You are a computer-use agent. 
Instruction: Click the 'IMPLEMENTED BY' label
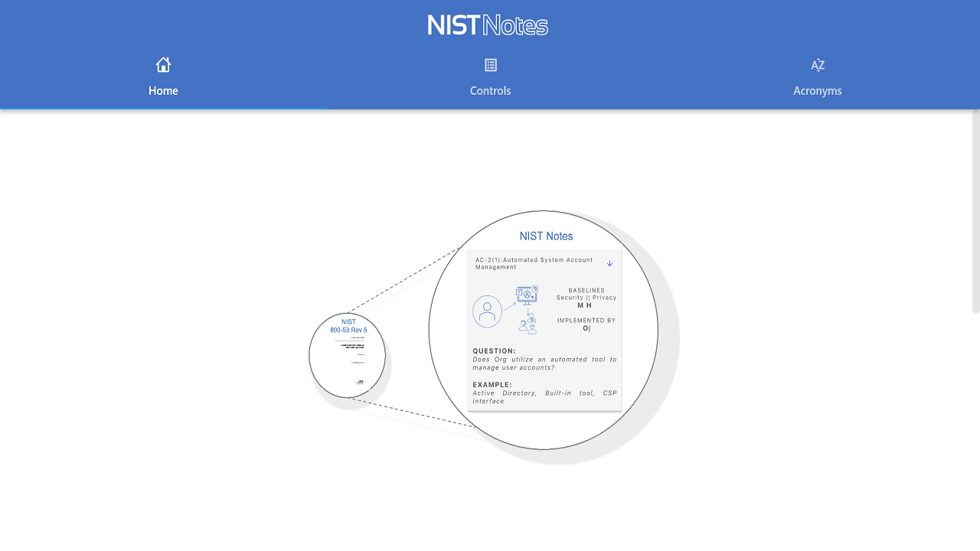586,321
